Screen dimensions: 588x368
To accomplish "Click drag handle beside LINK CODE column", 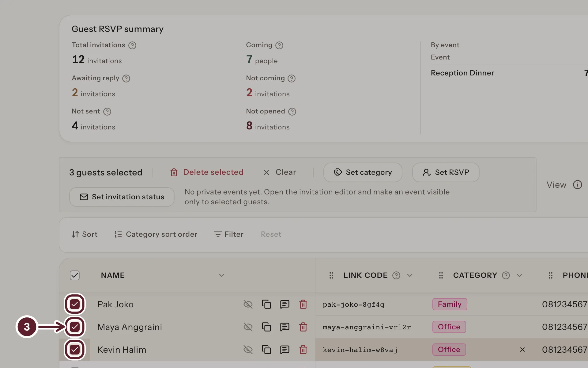I will tap(331, 275).
